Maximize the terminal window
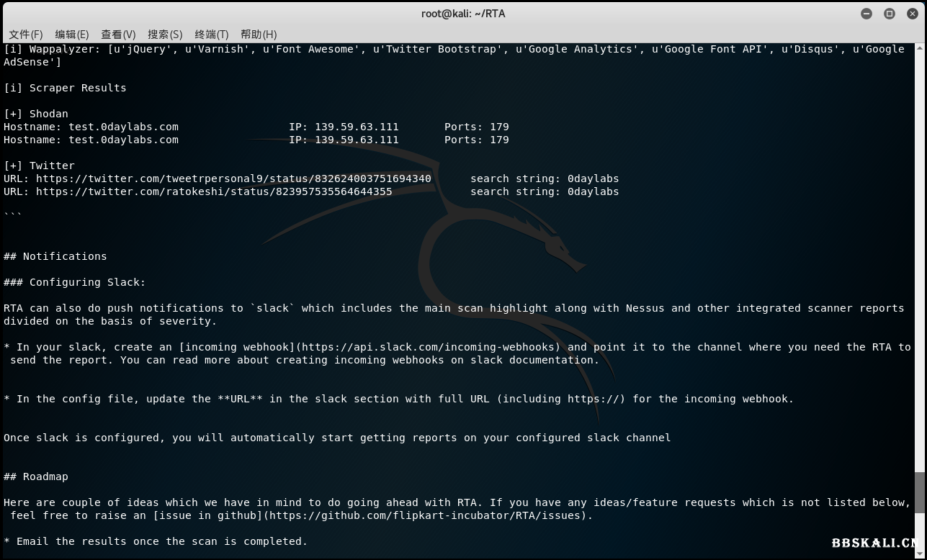 (890, 14)
